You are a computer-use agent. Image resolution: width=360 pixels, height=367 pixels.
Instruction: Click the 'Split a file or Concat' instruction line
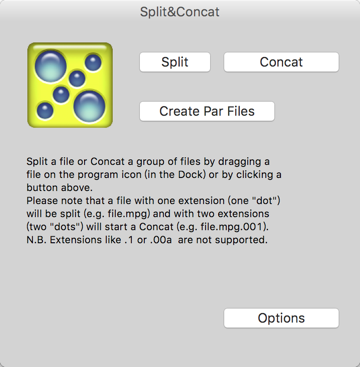tap(148, 162)
